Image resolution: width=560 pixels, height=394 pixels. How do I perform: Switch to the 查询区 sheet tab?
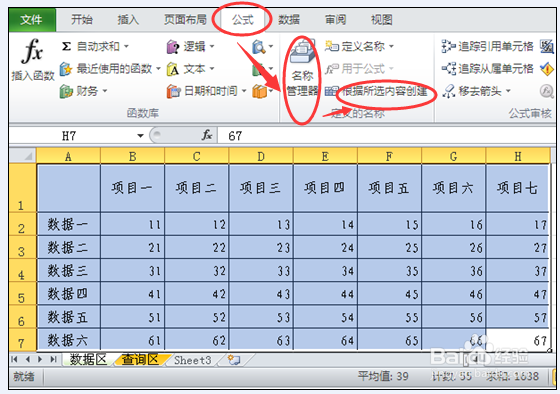(x=140, y=359)
